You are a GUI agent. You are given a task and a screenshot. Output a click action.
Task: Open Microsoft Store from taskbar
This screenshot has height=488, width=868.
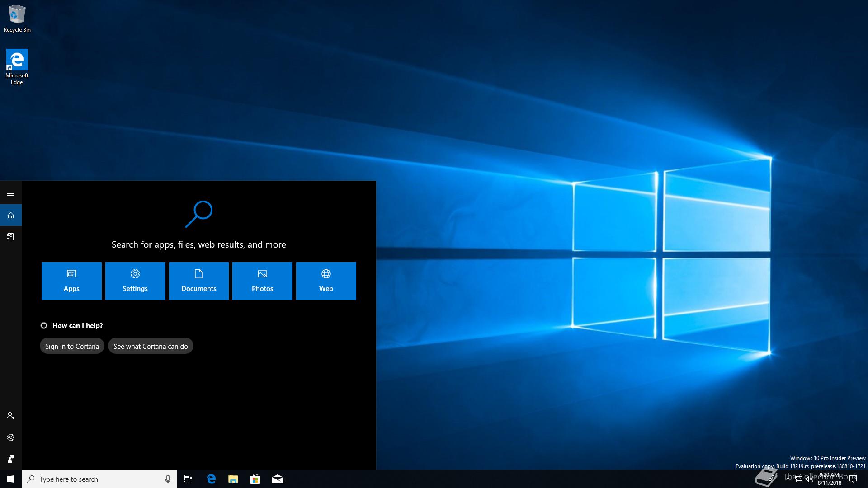pos(255,479)
